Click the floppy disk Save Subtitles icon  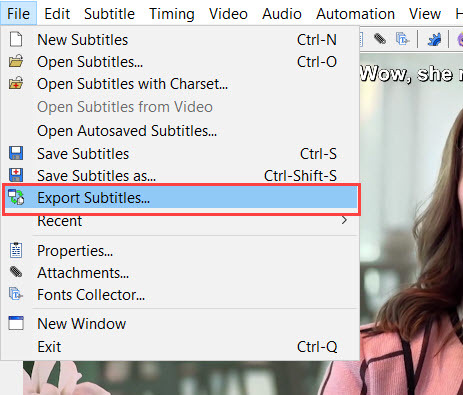(16, 153)
